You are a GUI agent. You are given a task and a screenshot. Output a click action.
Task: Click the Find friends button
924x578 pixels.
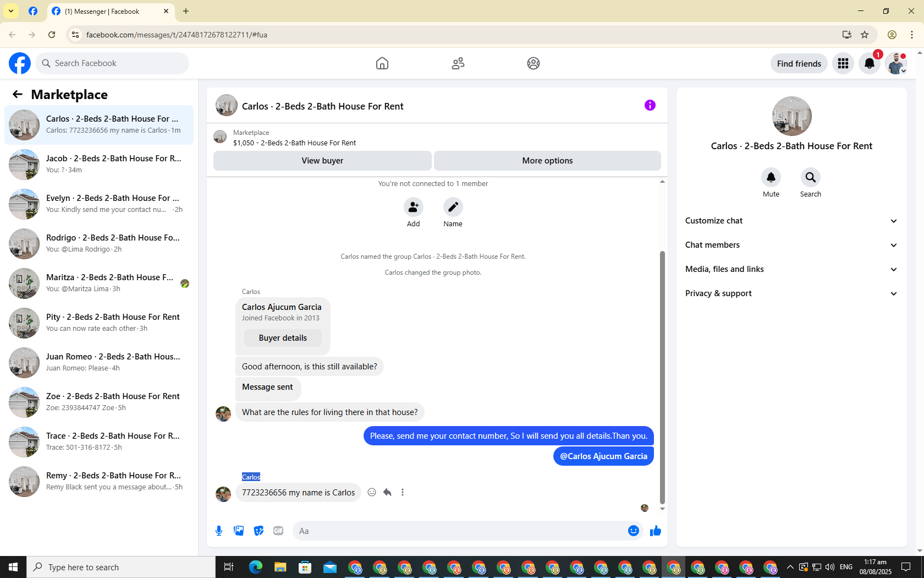point(799,63)
